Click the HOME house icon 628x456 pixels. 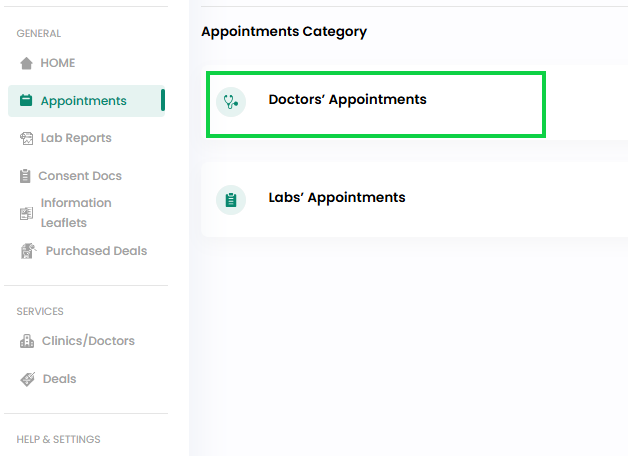26,63
